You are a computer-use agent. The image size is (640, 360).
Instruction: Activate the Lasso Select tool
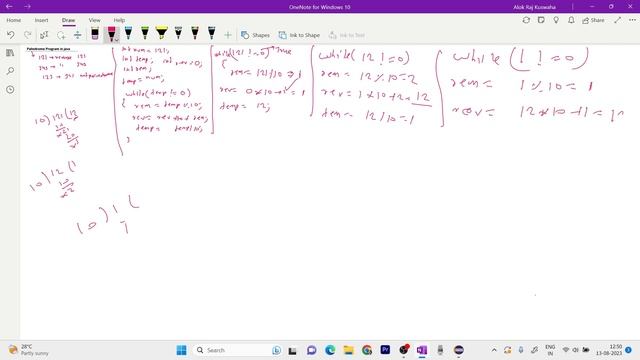coord(61,35)
